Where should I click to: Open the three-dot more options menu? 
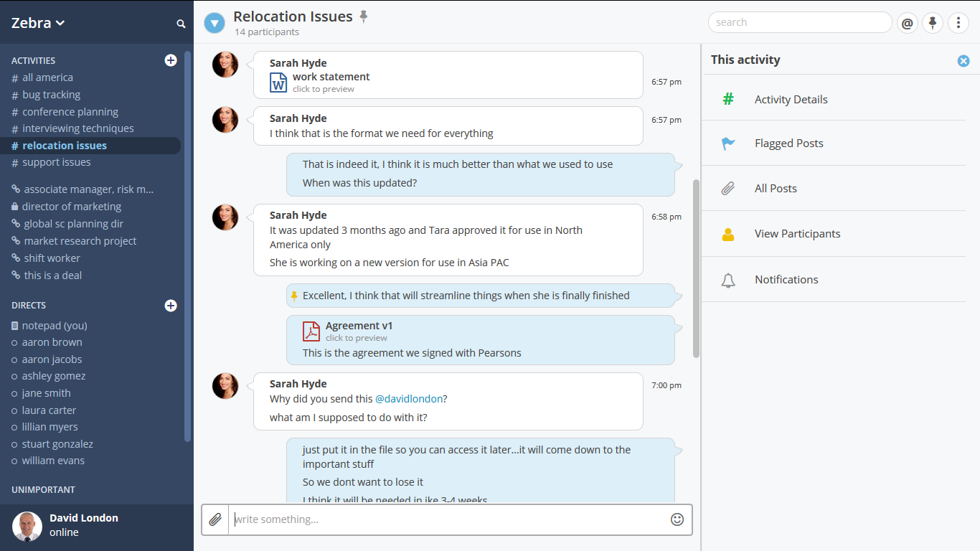(x=958, y=23)
